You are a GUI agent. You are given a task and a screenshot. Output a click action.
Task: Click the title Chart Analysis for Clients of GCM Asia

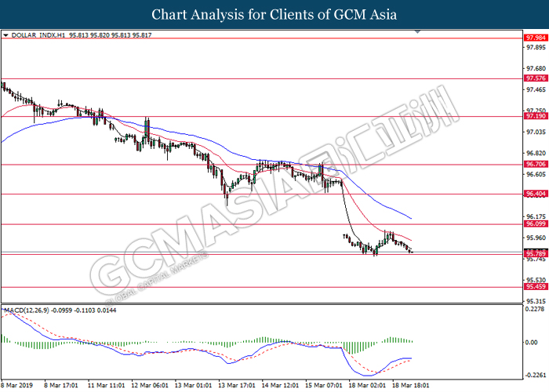[x=274, y=15]
